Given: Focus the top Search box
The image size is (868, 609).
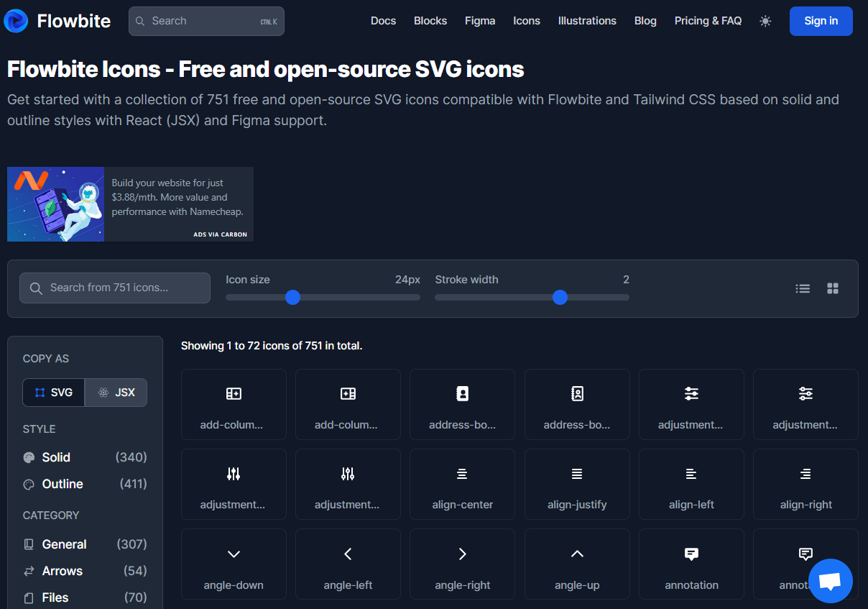Looking at the screenshot, I should 206,21.
